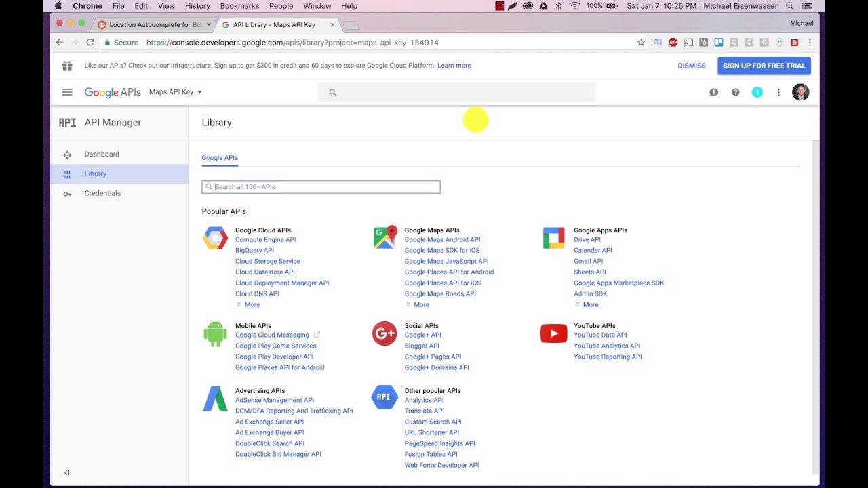Open URL Shortener API link
Viewport: 868px width, 488px height.
[x=432, y=433]
